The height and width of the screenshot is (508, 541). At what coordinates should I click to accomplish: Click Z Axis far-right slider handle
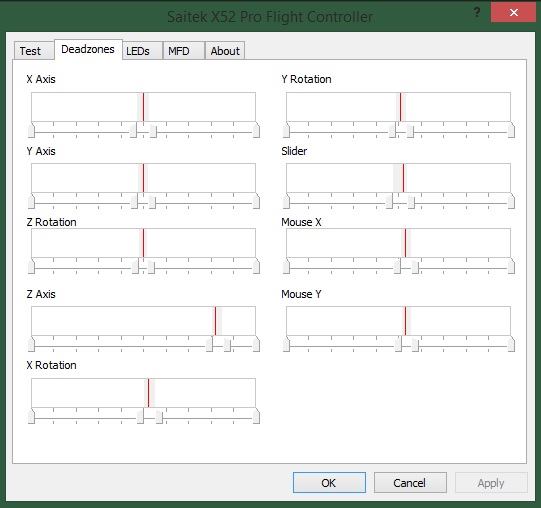[256, 344]
